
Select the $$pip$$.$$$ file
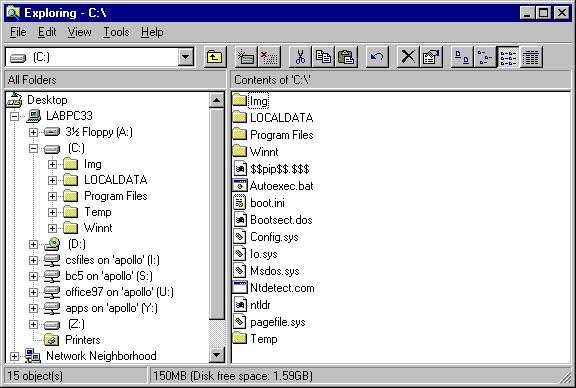coord(271,169)
